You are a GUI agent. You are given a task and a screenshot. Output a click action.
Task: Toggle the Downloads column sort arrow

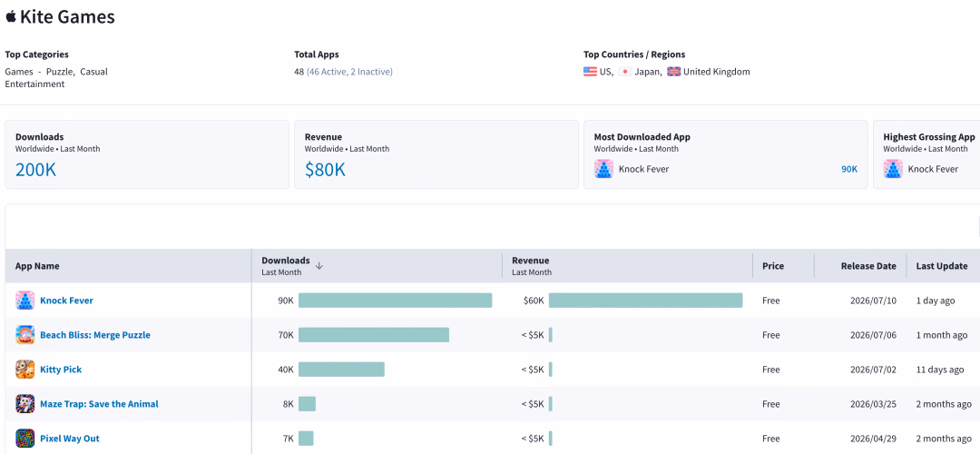[318, 266]
